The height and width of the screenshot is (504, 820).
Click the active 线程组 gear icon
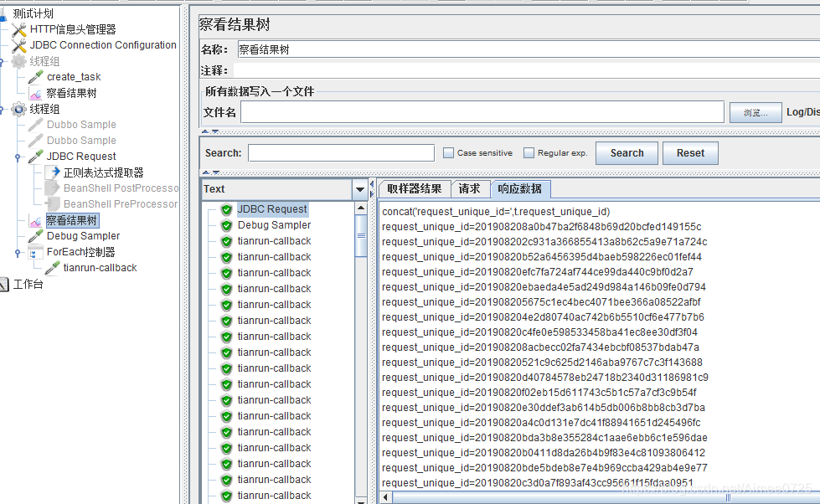coord(18,109)
